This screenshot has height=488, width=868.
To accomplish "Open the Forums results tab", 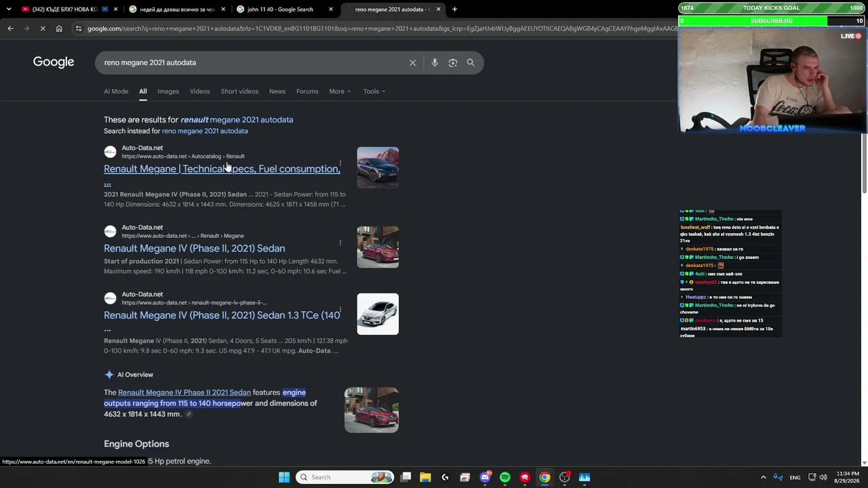I will click(307, 91).
